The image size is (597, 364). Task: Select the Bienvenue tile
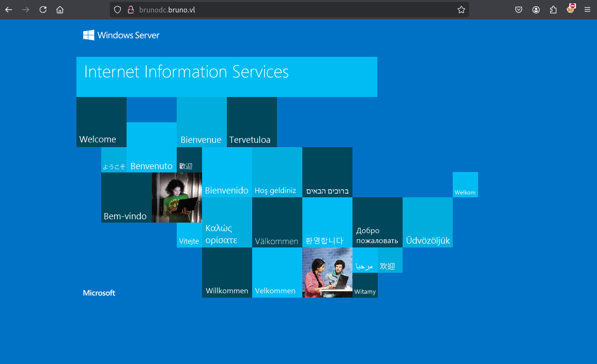pos(202,122)
